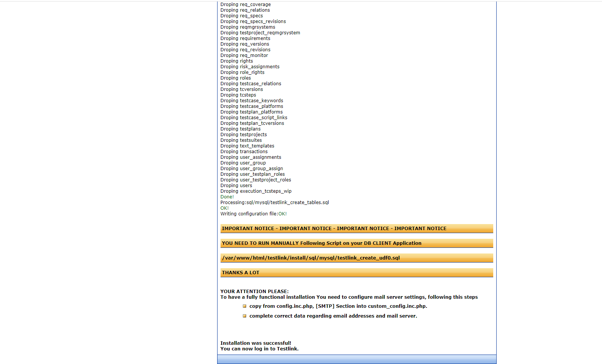This screenshot has width=602, height=364.
Task: Click the 'Dropping users' line
Action: tap(236, 186)
